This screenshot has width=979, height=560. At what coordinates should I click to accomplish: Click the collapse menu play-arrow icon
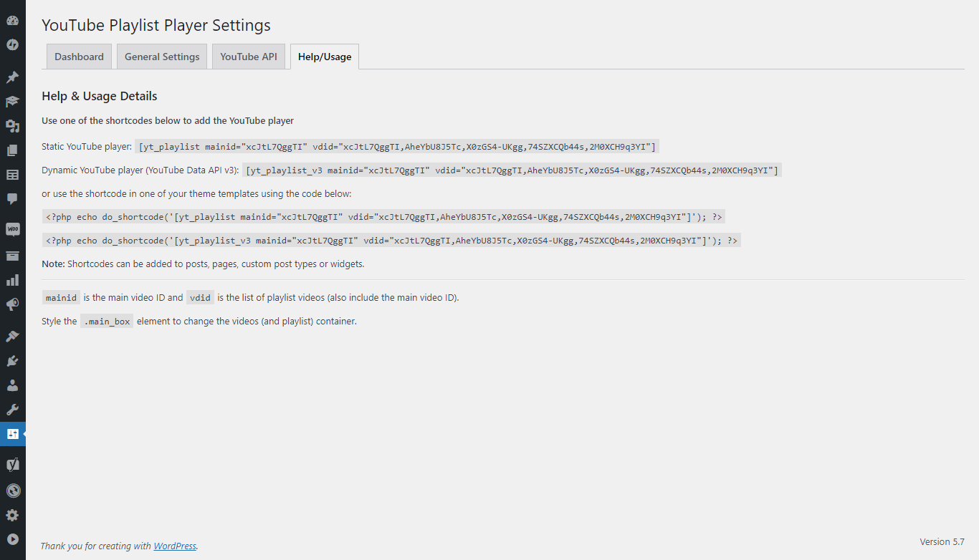(13, 539)
